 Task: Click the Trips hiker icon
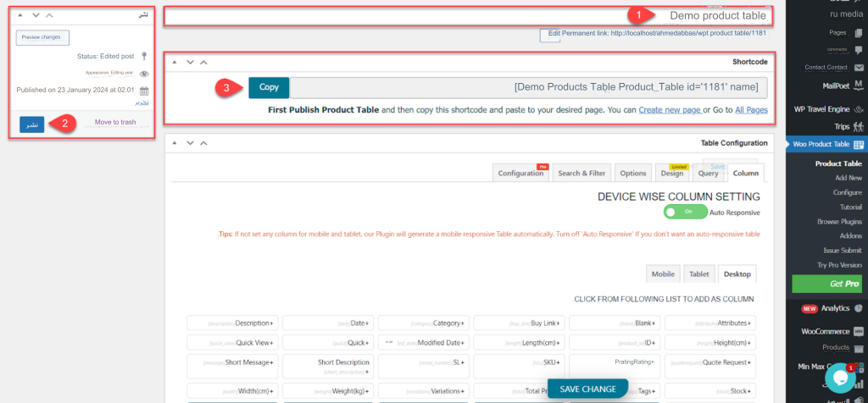859,127
